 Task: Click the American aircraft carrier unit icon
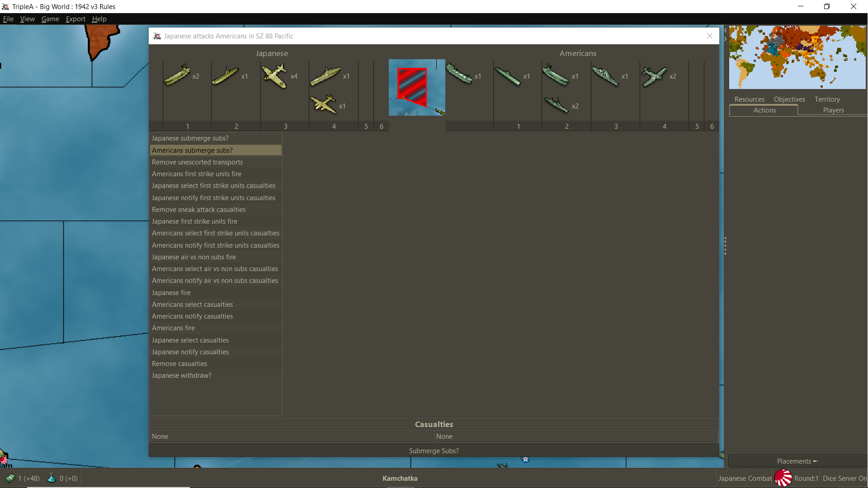(556, 75)
